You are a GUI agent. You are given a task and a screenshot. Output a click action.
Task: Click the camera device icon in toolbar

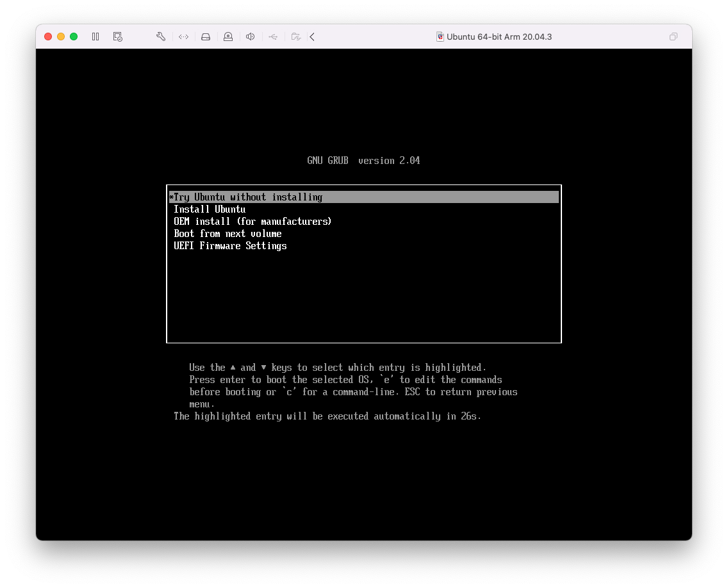point(228,37)
